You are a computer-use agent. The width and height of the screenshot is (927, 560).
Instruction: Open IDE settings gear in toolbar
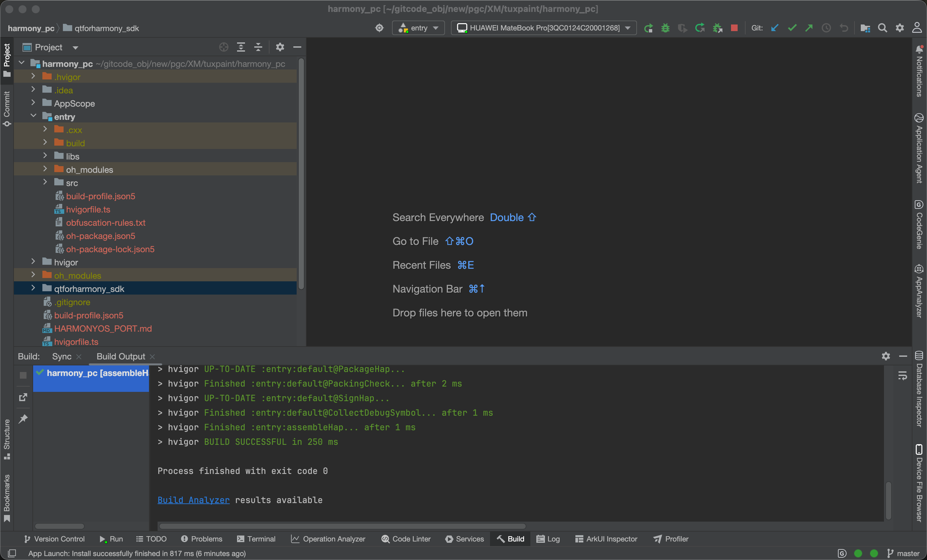click(900, 28)
